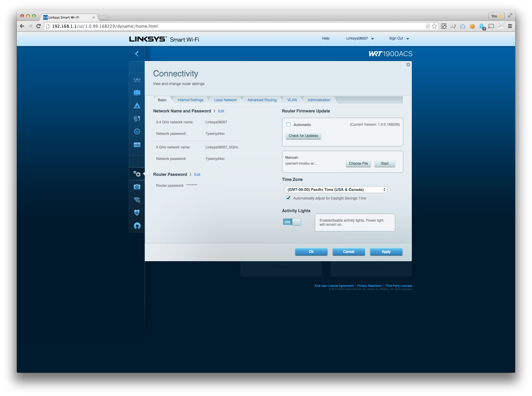532x396 pixels.
Task: Click the checkmark pencil extension icon
Action: click(453, 26)
